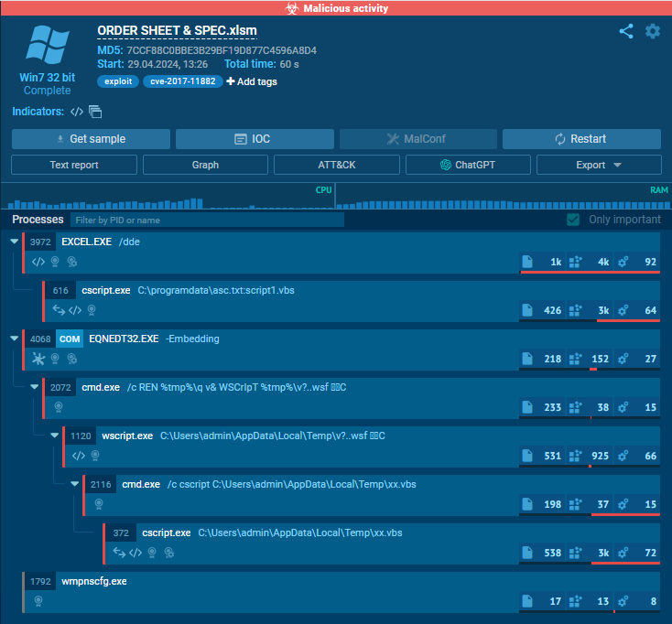Click the MD5 hash value
The height and width of the screenshot is (624, 672).
point(222,50)
